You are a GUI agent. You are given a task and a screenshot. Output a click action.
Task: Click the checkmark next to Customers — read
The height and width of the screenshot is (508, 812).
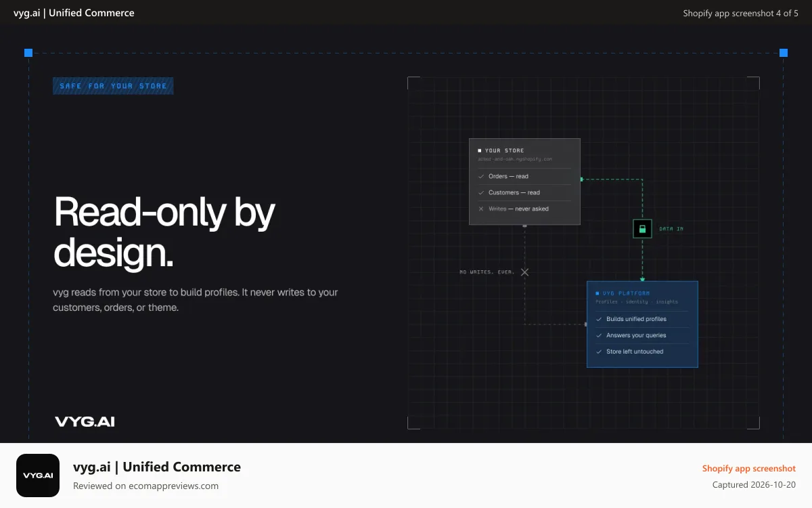click(481, 192)
